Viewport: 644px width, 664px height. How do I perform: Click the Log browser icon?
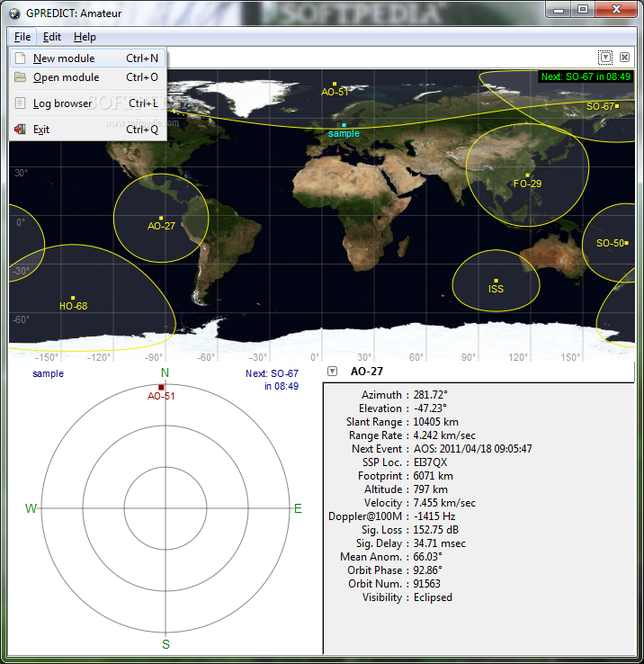pyautogui.click(x=20, y=103)
